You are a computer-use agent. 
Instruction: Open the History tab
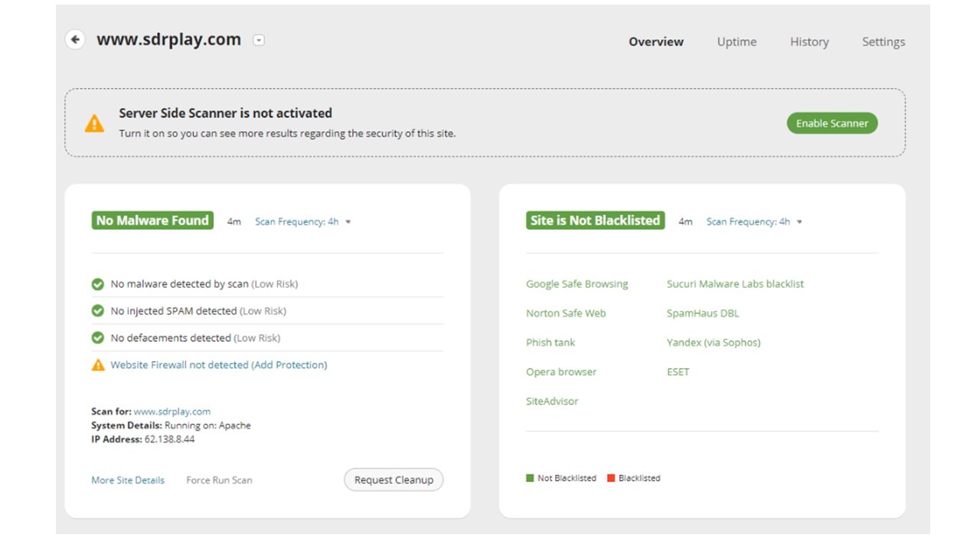click(x=809, y=42)
